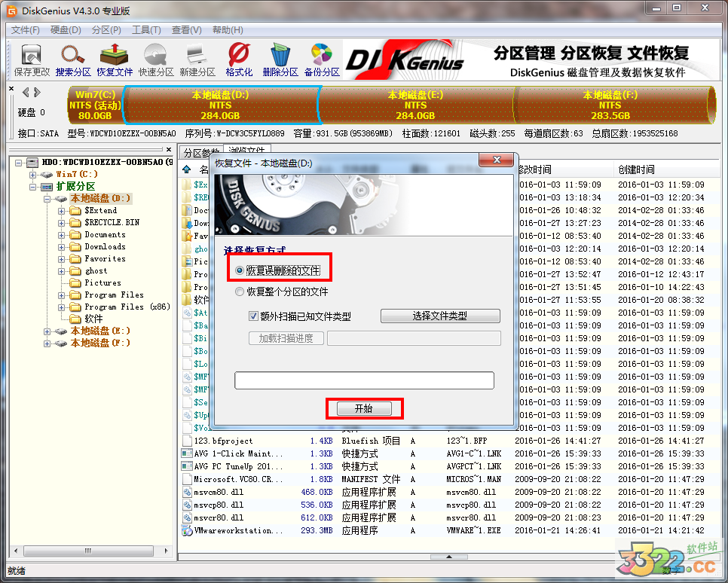The image size is (728, 583).
Task: Click the scan progress path input field
Action: point(414,338)
